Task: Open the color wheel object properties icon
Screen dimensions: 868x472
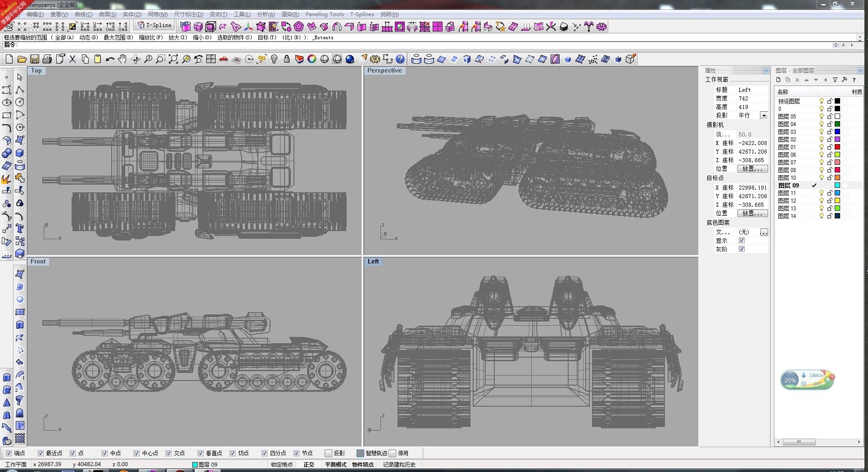Action: click(x=312, y=59)
